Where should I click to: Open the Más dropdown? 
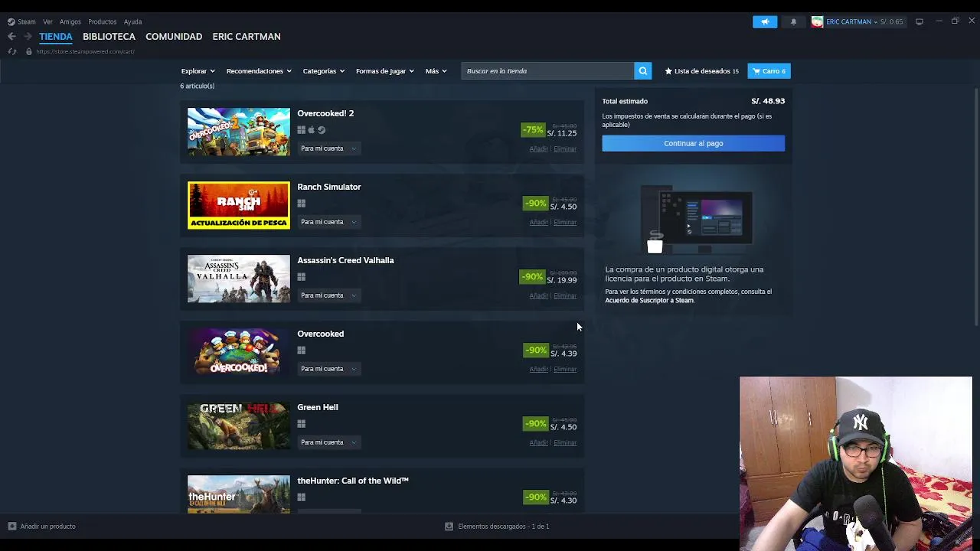[436, 71]
